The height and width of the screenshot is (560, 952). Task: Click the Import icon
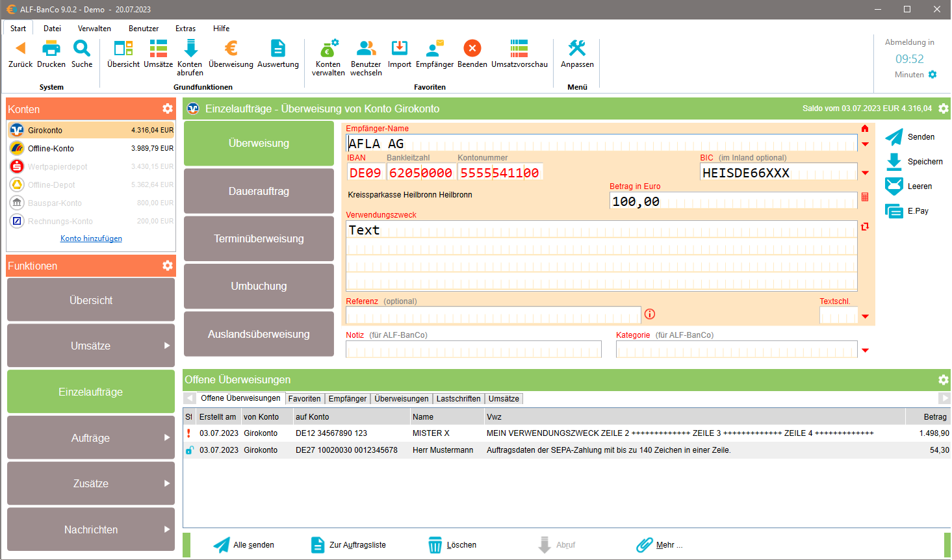coord(400,48)
